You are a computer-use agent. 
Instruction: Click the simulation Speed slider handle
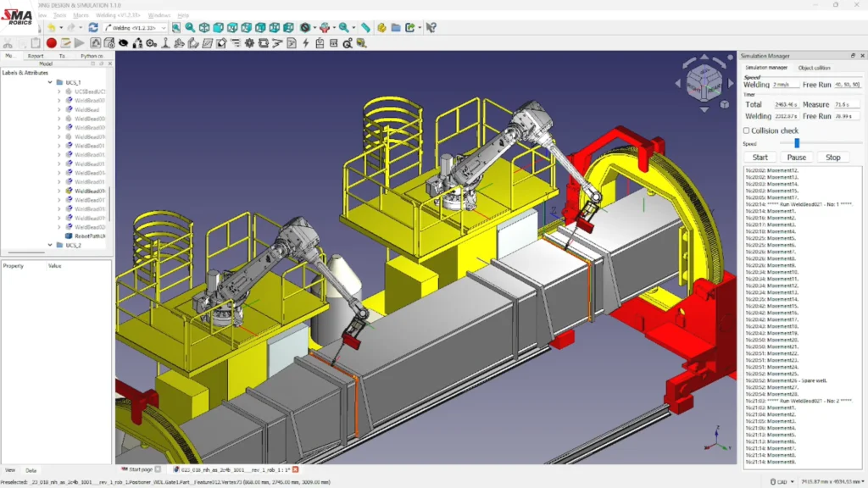(797, 143)
